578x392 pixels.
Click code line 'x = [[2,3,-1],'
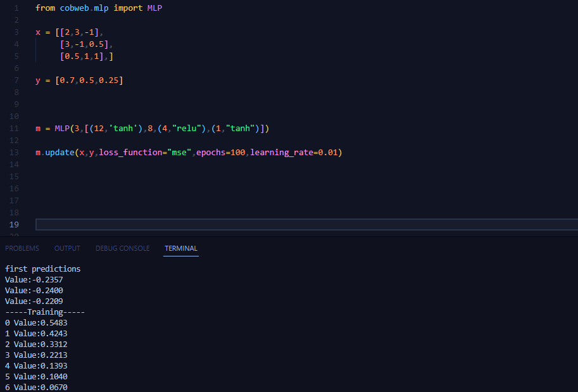pos(69,32)
